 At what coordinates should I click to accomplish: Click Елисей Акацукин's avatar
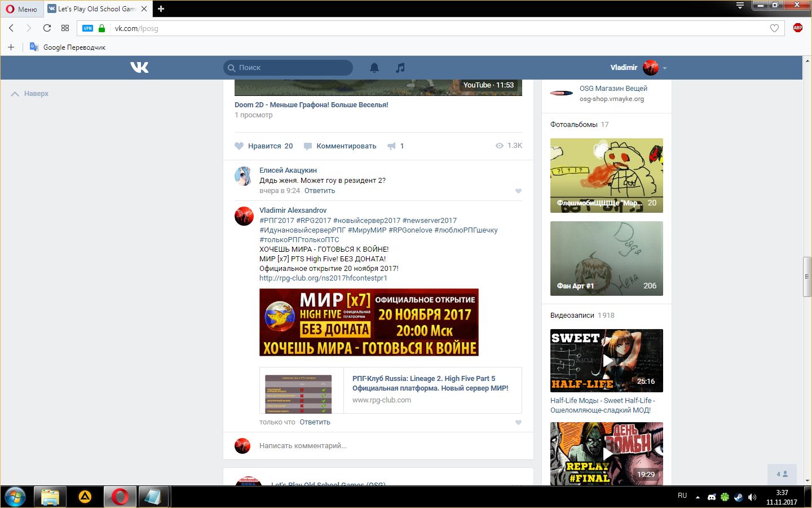click(x=244, y=176)
